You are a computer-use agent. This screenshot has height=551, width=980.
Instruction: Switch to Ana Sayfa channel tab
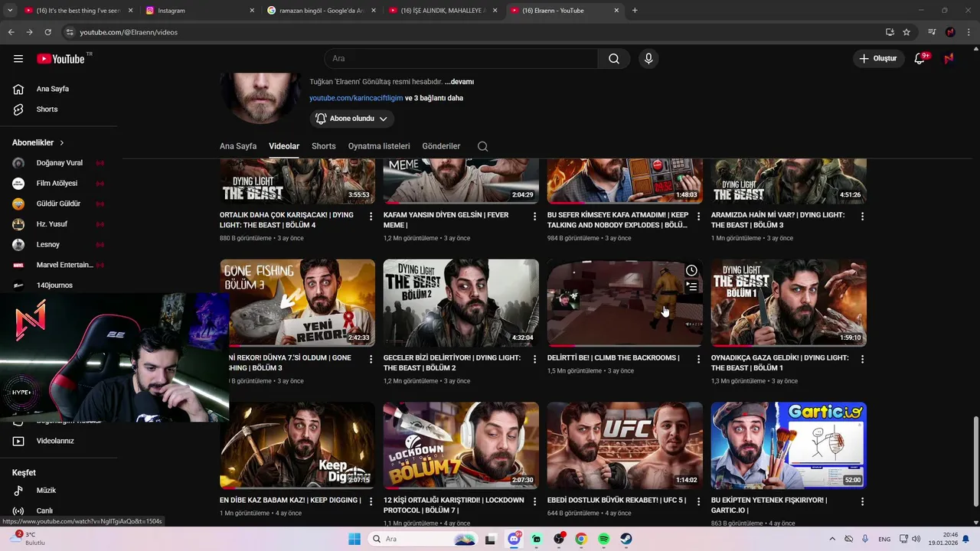[x=238, y=146]
